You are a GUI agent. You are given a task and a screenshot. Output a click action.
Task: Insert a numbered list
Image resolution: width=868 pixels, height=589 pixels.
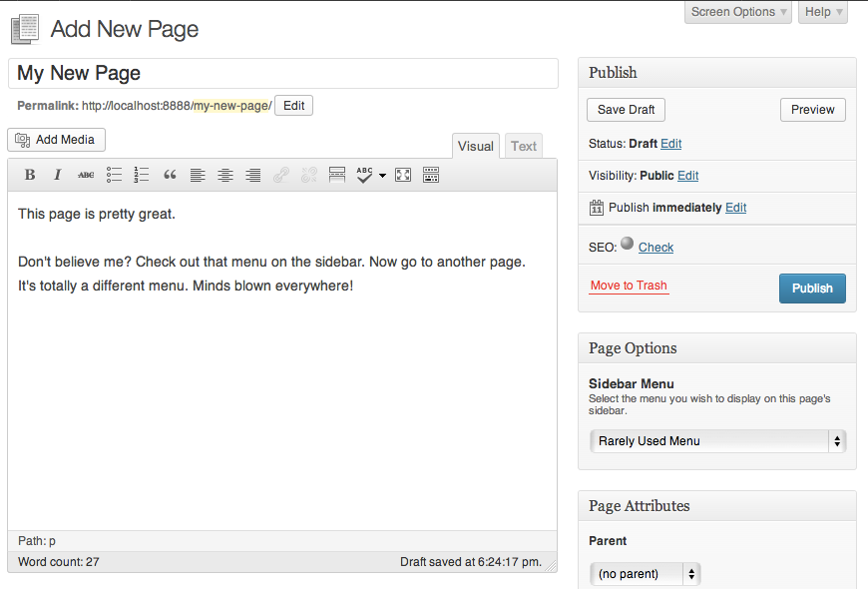142,175
